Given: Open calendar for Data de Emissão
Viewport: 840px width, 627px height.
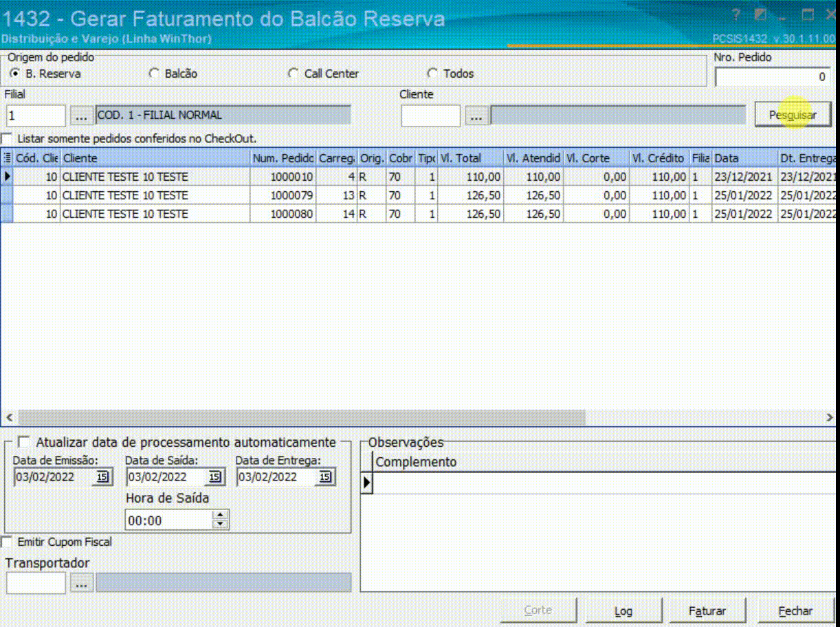Looking at the screenshot, I should click(x=103, y=477).
